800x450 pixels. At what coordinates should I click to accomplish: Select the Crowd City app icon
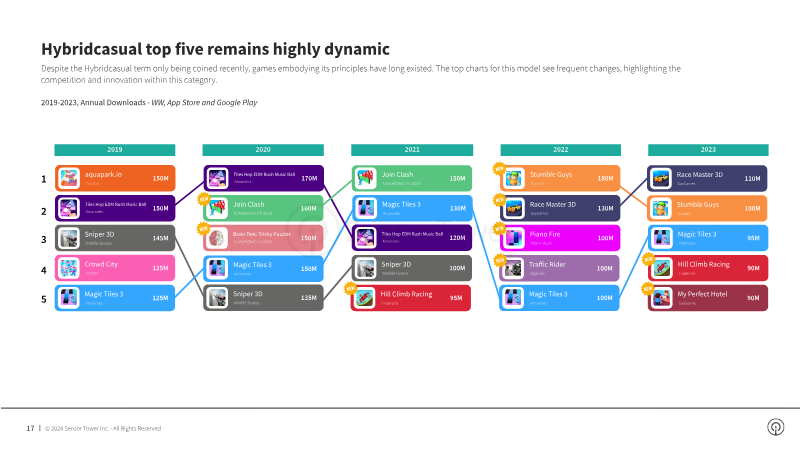pyautogui.click(x=68, y=268)
